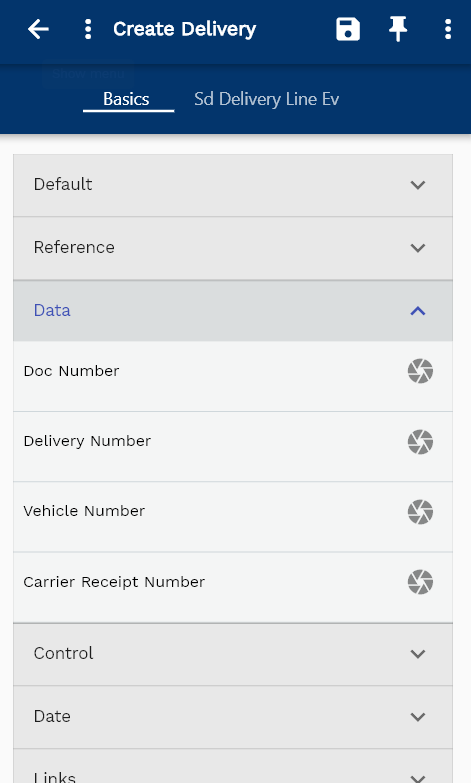Open the Sd Delivery Line Ev tab
This screenshot has width=471, height=783.
(266, 99)
